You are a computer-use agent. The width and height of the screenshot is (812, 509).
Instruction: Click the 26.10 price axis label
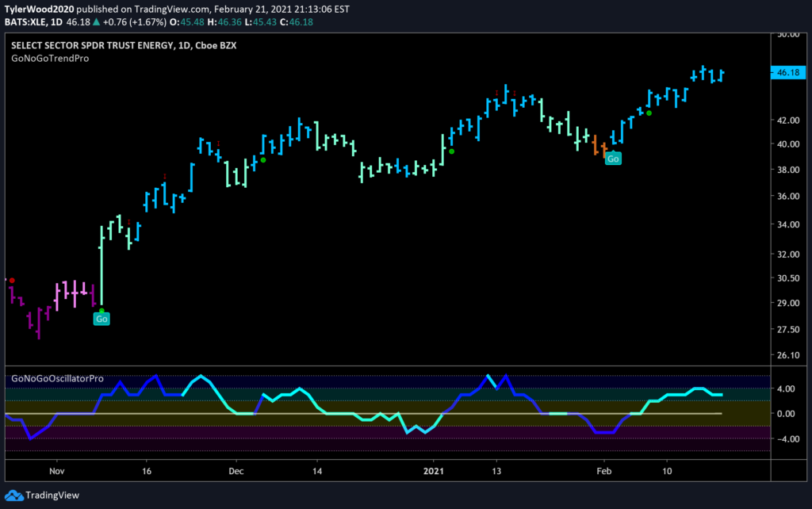click(x=788, y=355)
